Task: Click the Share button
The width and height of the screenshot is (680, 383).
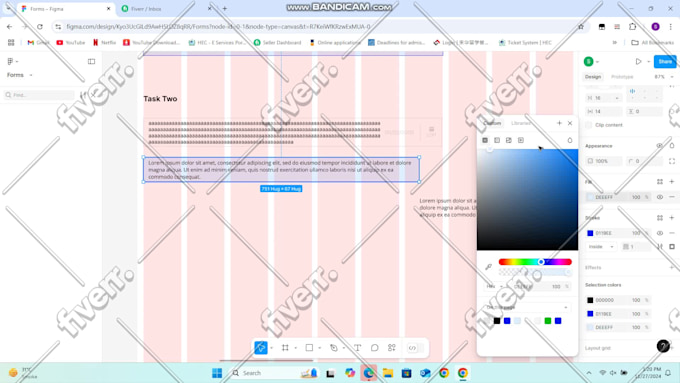Action: pyautogui.click(x=665, y=62)
